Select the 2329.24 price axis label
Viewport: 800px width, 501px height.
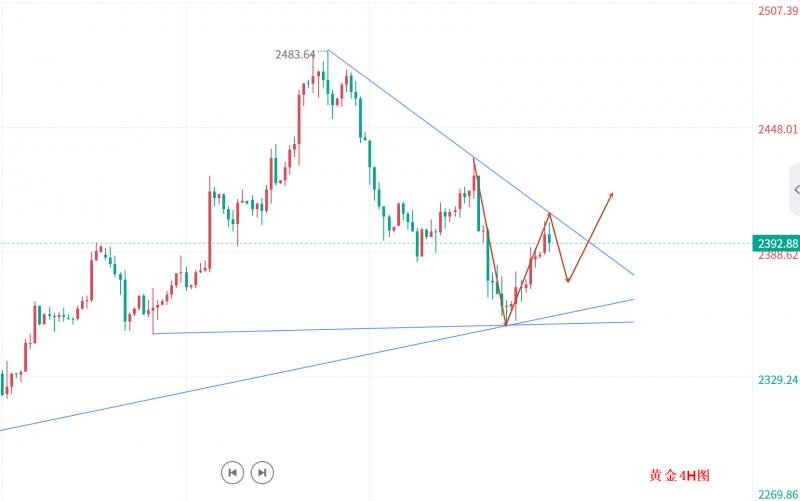pos(776,380)
